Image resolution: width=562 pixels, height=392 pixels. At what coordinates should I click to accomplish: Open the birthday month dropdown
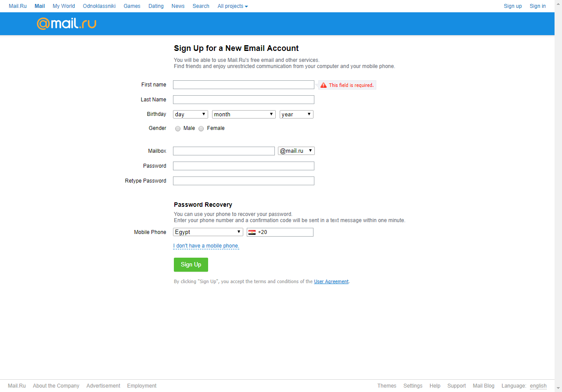pyautogui.click(x=244, y=114)
